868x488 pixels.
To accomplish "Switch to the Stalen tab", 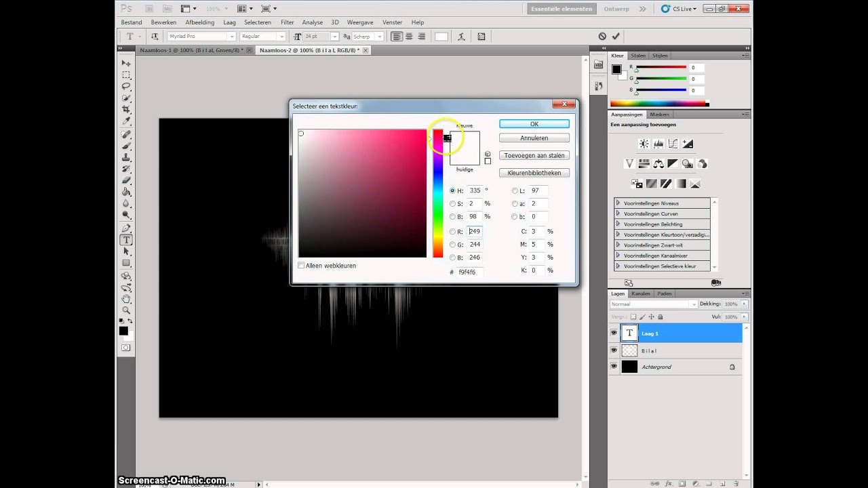I will point(638,56).
